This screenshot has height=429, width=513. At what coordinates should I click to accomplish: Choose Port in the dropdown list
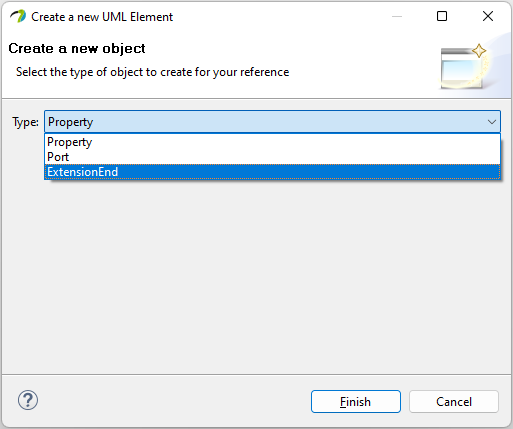pos(272,157)
